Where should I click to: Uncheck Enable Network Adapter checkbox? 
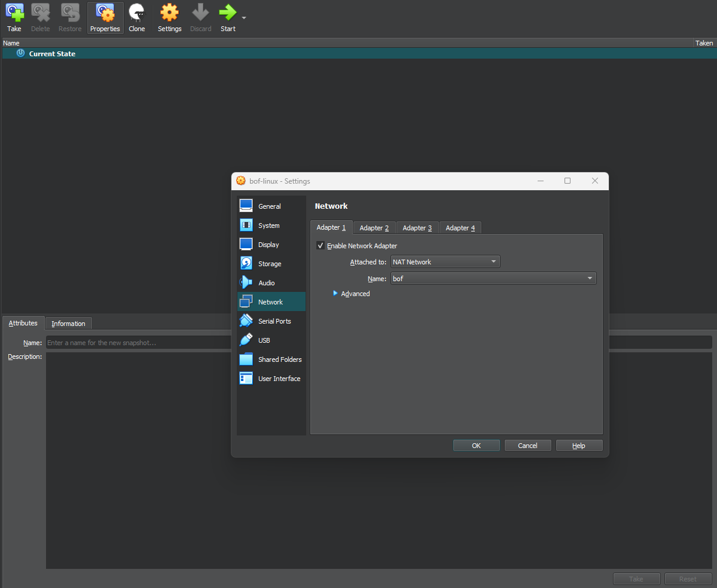pyautogui.click(x=321, y=246)
